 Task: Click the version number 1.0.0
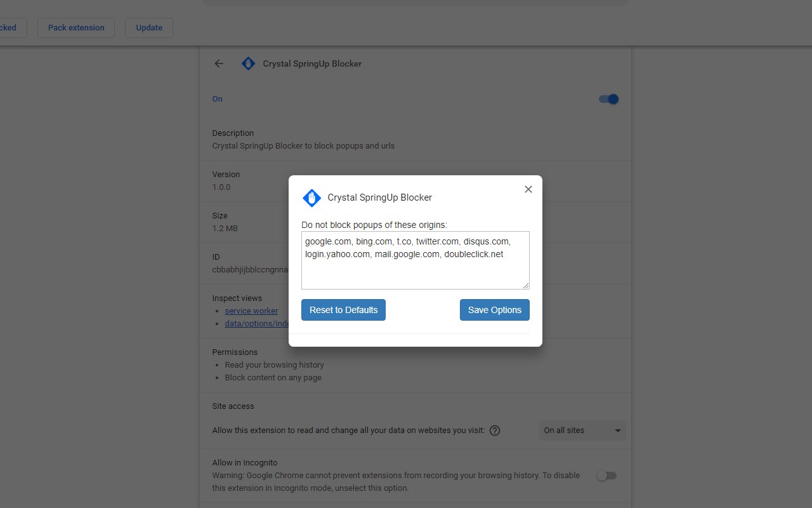pyautogui.click(x=221, y=187)
